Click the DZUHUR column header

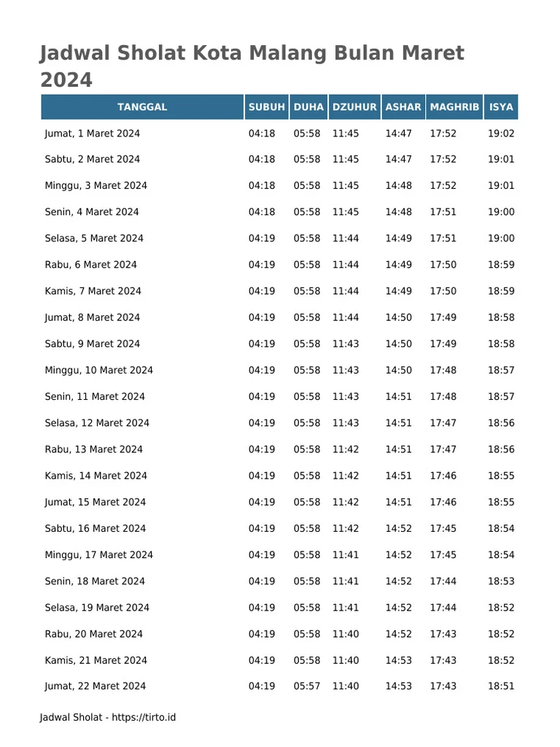(x=354, y=107)
